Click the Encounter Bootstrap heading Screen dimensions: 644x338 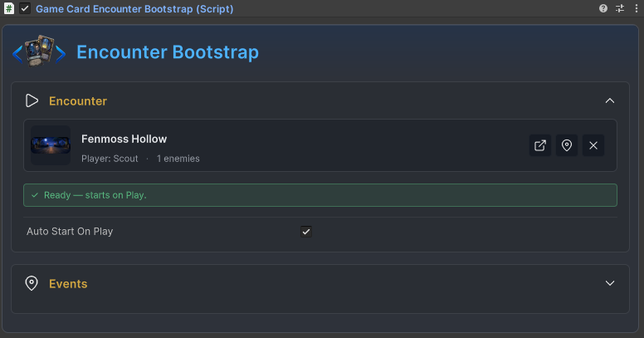tap(168, 52)
